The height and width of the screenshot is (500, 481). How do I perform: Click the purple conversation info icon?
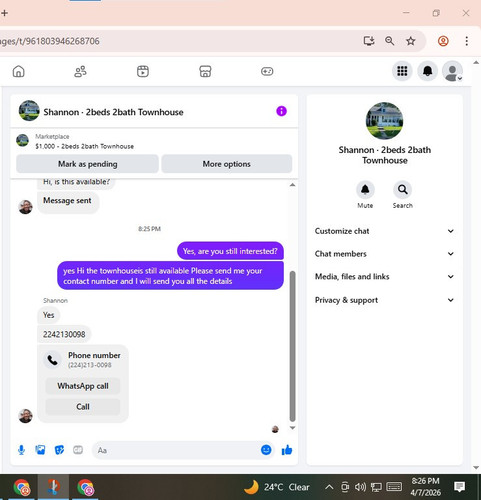(x=281, y=111)
